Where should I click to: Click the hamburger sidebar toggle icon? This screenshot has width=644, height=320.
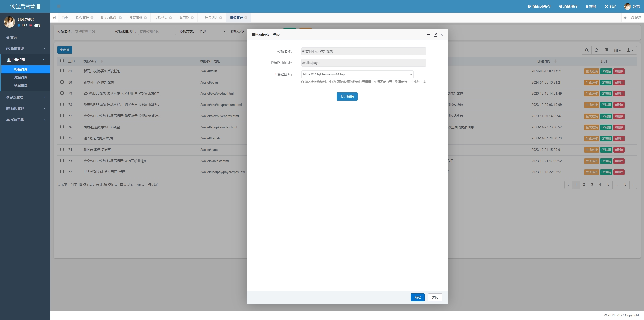click(59, 6)
